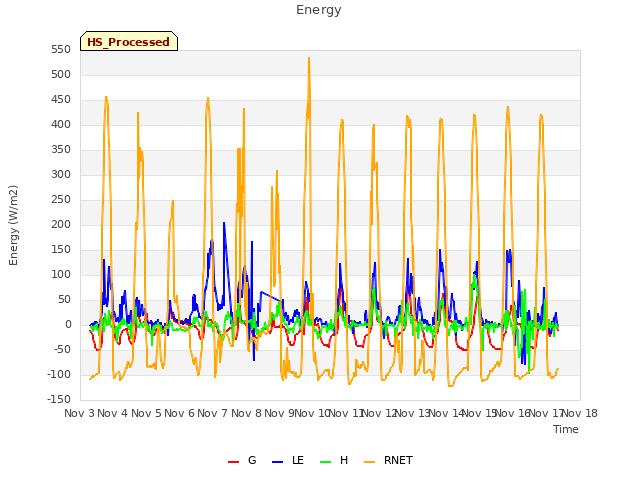This screenshot has height=480, width=640.
Task: Click the -100 y-axis tick label
Action: [59, 375]
